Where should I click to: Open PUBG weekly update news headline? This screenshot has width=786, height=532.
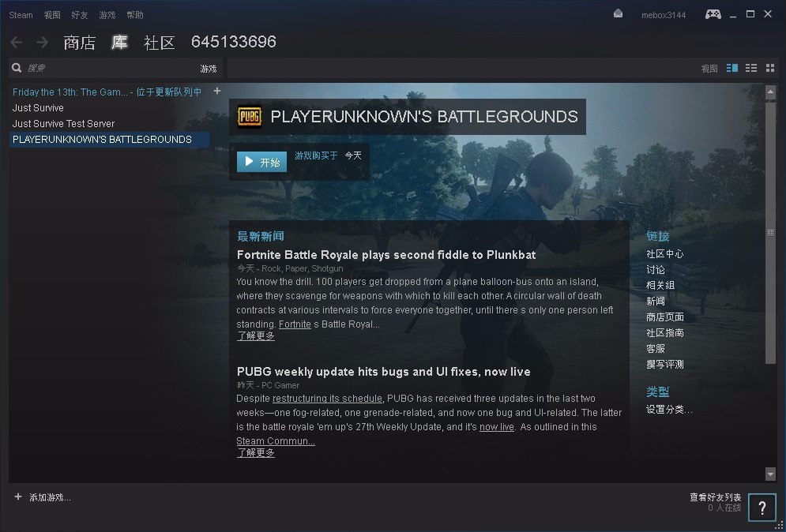(383, 372)
